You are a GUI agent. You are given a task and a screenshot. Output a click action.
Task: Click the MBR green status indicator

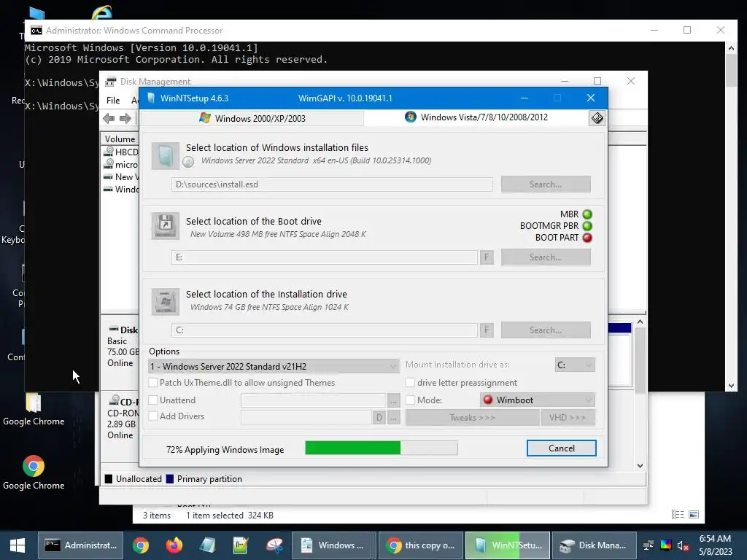(587, 214)
